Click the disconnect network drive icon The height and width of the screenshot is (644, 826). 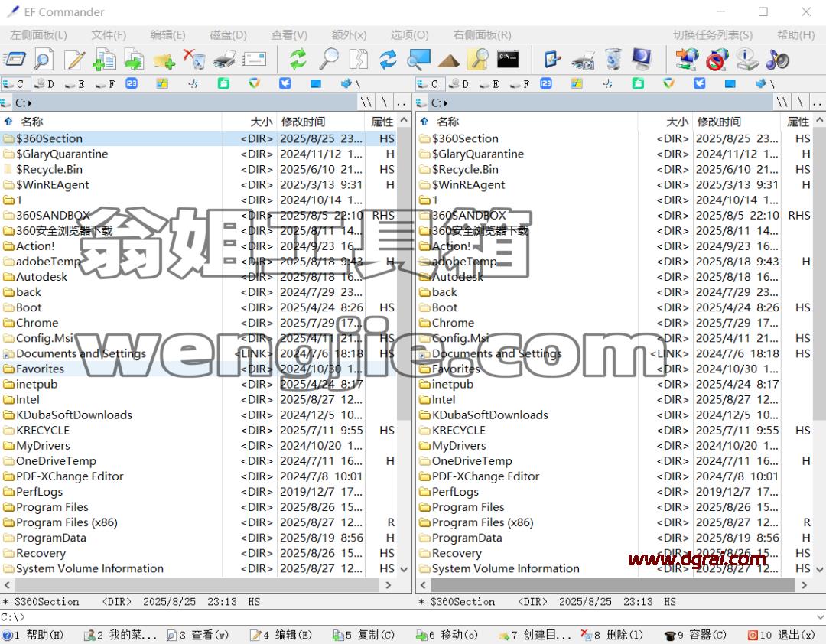point(717,59)
